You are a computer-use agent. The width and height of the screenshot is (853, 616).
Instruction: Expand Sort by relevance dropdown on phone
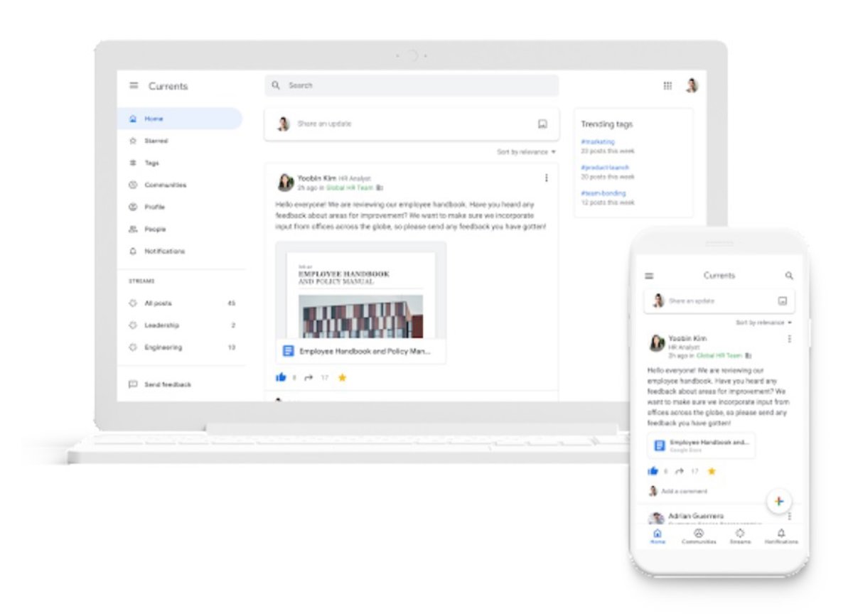763,323
